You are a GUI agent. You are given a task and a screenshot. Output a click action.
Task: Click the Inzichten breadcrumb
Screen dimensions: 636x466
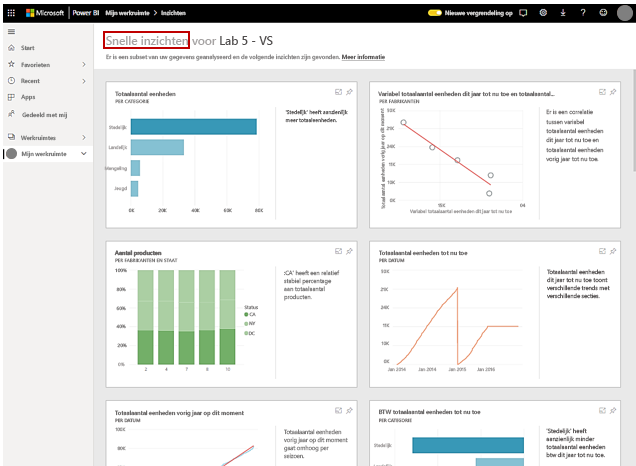[x=173, y=13]
